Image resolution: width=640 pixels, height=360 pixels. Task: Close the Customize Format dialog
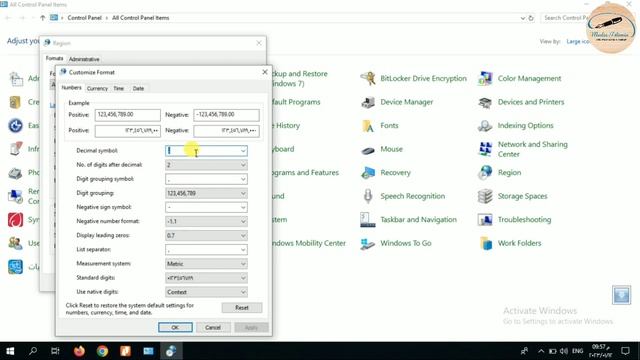(265, 72)
